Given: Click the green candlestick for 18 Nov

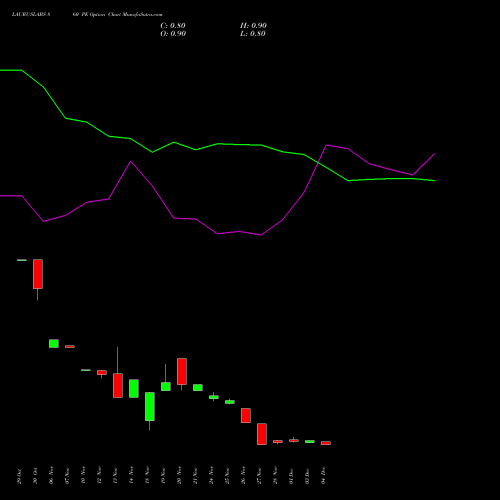Looking at the screenshot, I should coord(150,407).
